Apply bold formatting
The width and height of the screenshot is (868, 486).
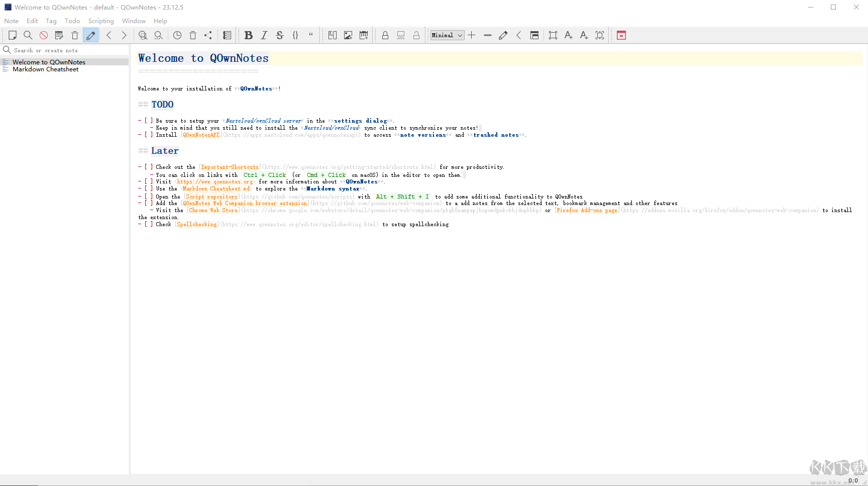tap(248, 35)
